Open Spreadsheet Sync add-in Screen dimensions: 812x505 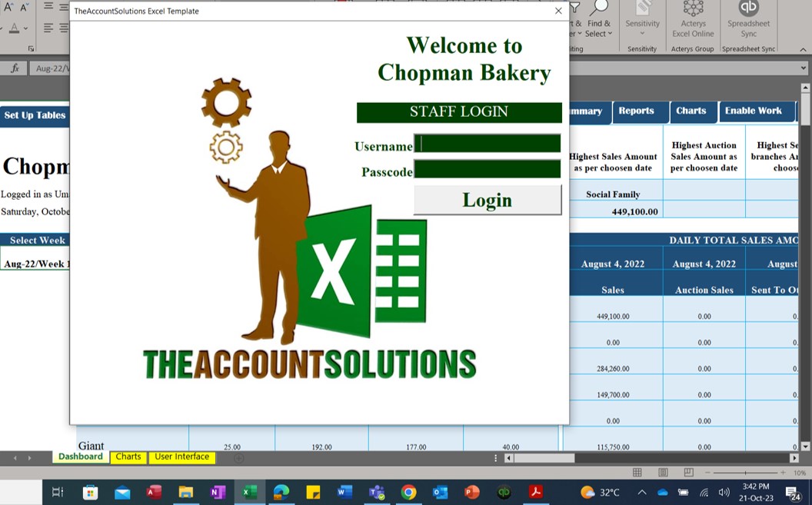point(748,21)
